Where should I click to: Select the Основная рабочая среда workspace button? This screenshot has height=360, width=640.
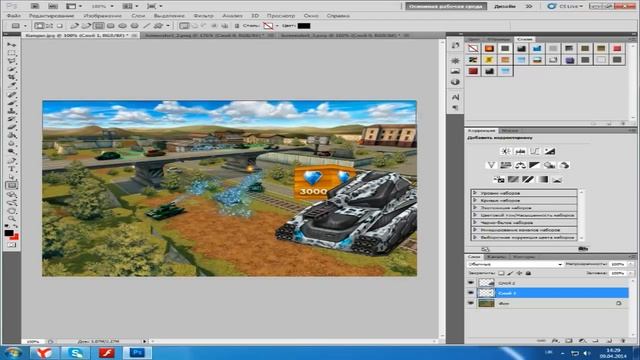446,6
